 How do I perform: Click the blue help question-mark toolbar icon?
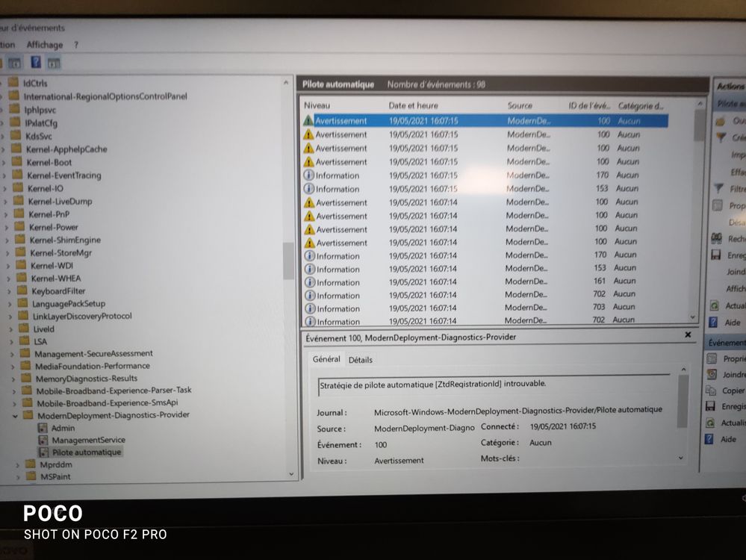(x=36, y=62)
